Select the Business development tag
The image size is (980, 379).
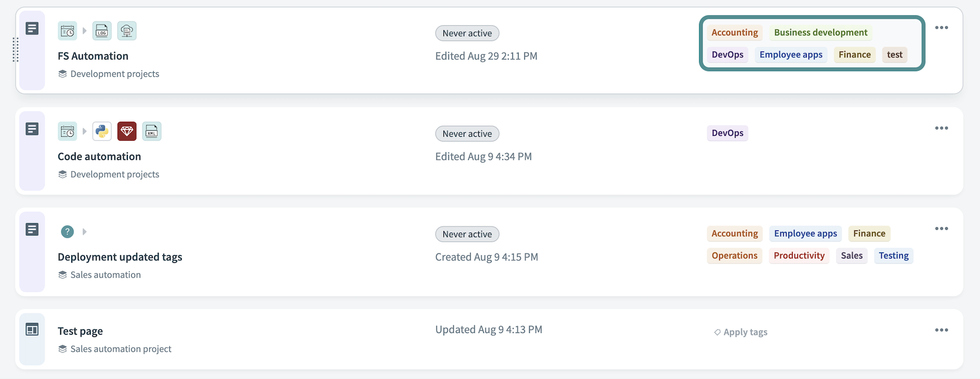click(x=820, y=33)
